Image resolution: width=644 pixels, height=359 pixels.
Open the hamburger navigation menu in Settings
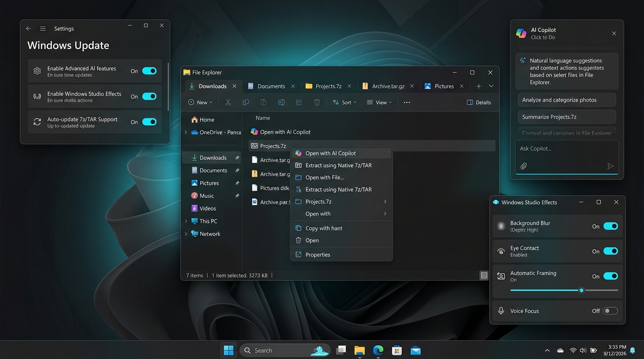(x=43, y=29)
